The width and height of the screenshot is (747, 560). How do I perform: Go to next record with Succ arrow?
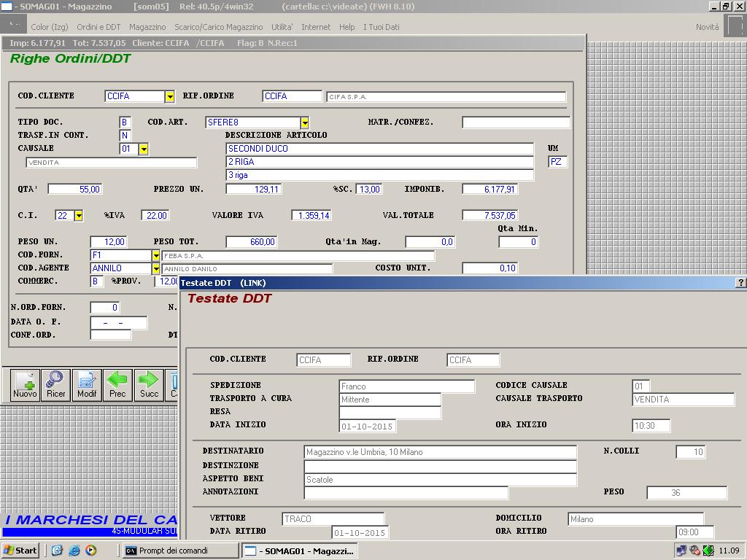click(149, 385)
